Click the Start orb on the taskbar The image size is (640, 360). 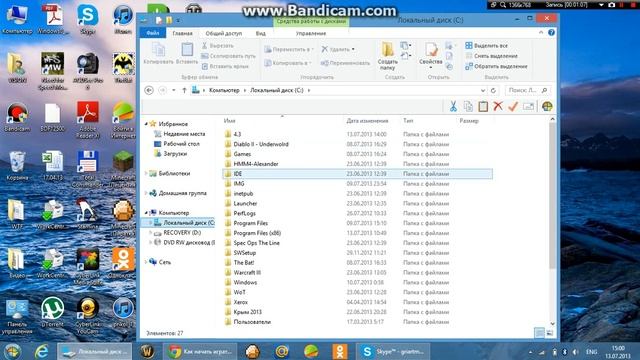coord(12,351)
